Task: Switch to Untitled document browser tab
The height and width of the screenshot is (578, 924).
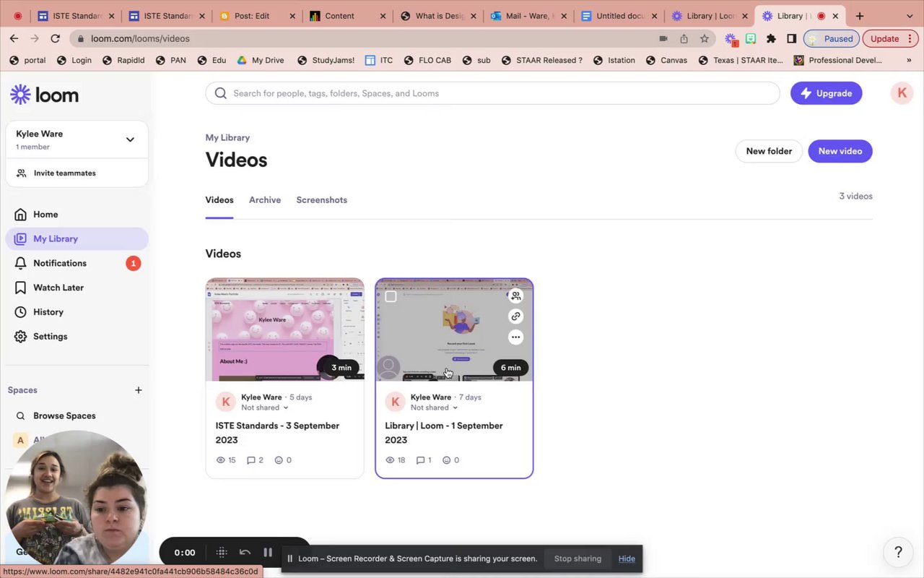Action: click(x=619, y=16)
